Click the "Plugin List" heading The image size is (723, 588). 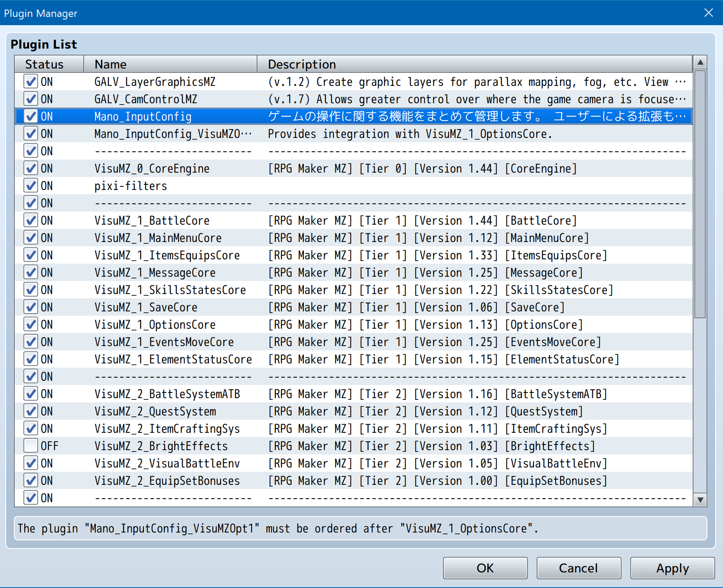(x=43, y=44)
